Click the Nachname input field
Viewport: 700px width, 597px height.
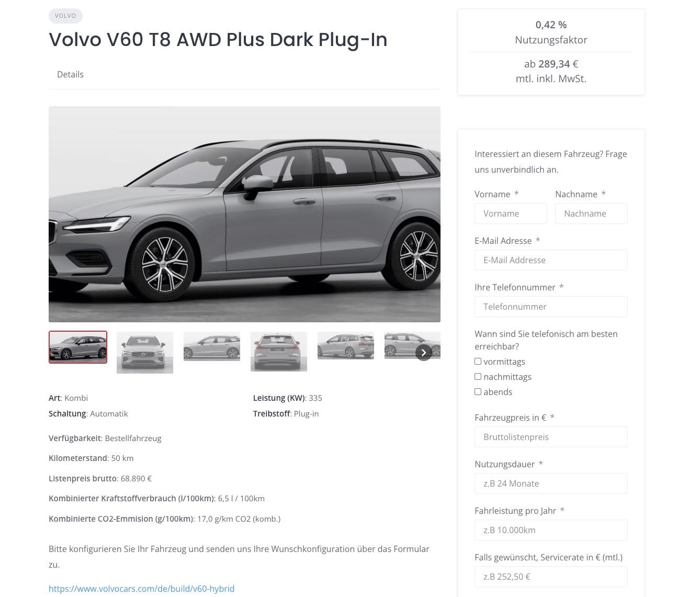[591, 213]
